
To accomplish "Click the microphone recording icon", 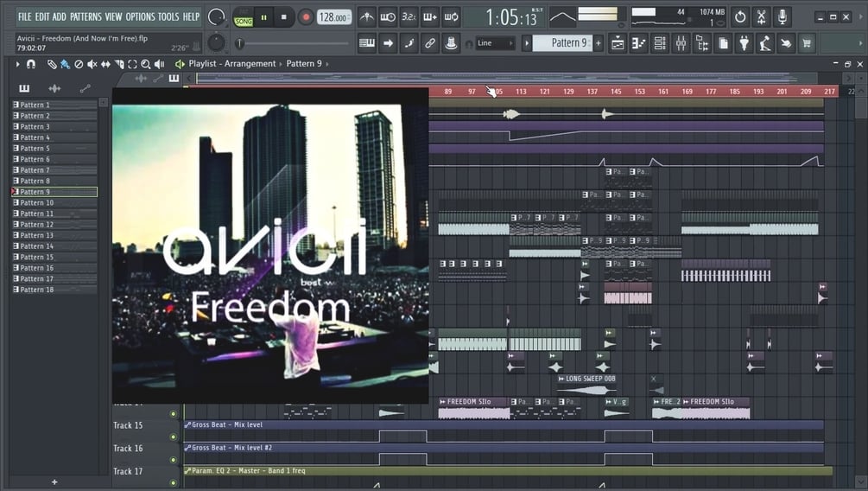I will tap(782, 17).
